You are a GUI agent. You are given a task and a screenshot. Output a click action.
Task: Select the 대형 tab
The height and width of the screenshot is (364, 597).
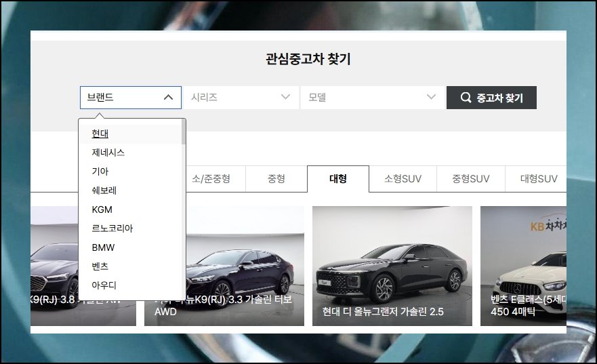click(x=338, y=178)
